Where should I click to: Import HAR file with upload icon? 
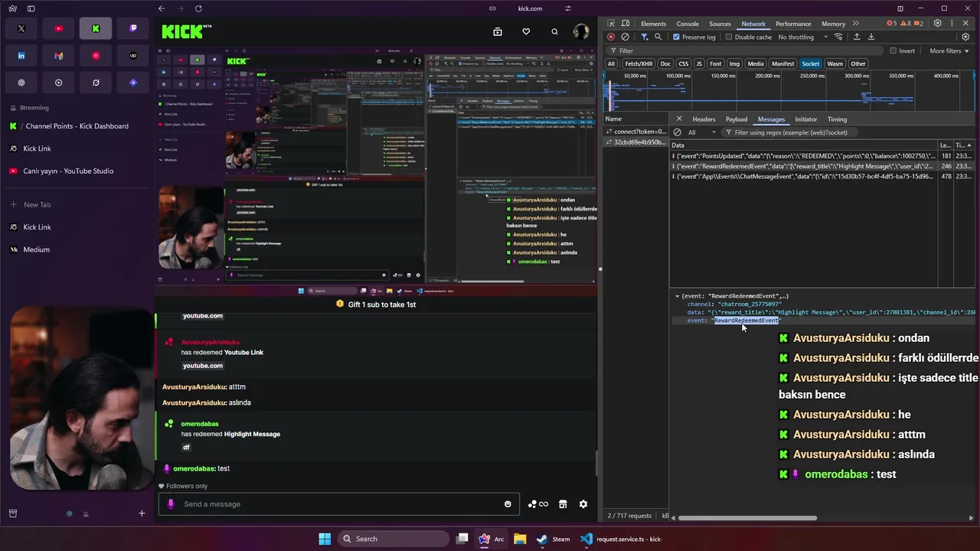click(x=857, y=37)
